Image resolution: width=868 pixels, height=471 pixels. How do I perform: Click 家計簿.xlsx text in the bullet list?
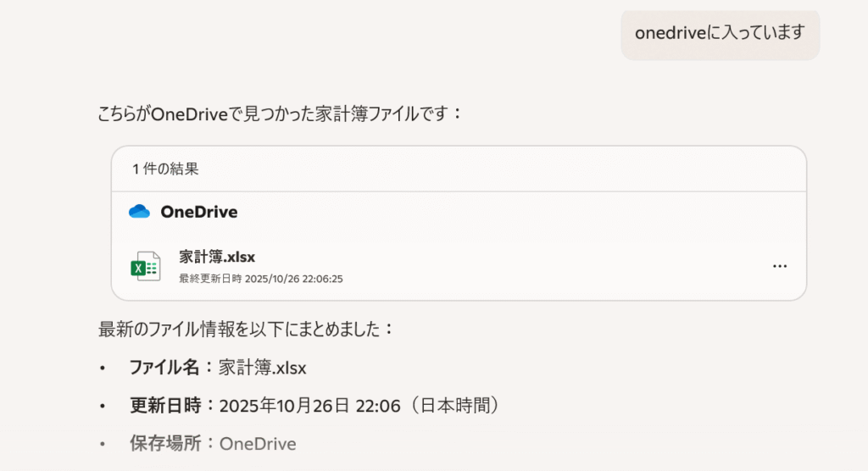tap(262, 368)
